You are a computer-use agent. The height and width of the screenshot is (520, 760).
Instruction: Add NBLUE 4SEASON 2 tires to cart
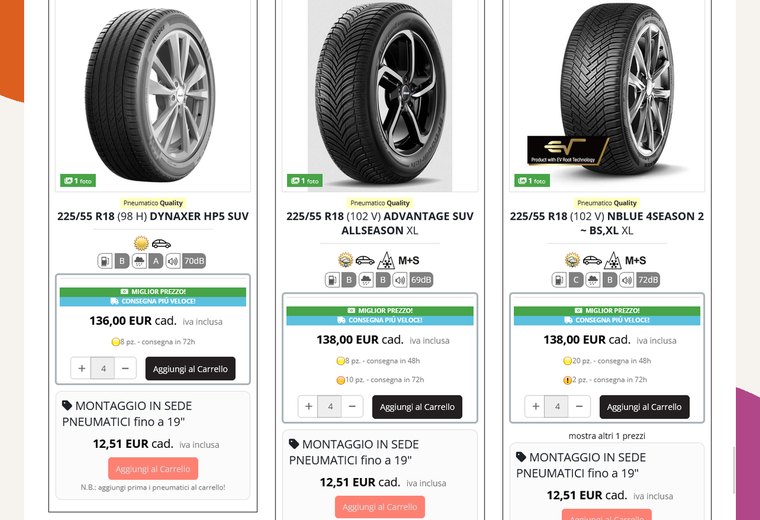(x=644, y=407)
